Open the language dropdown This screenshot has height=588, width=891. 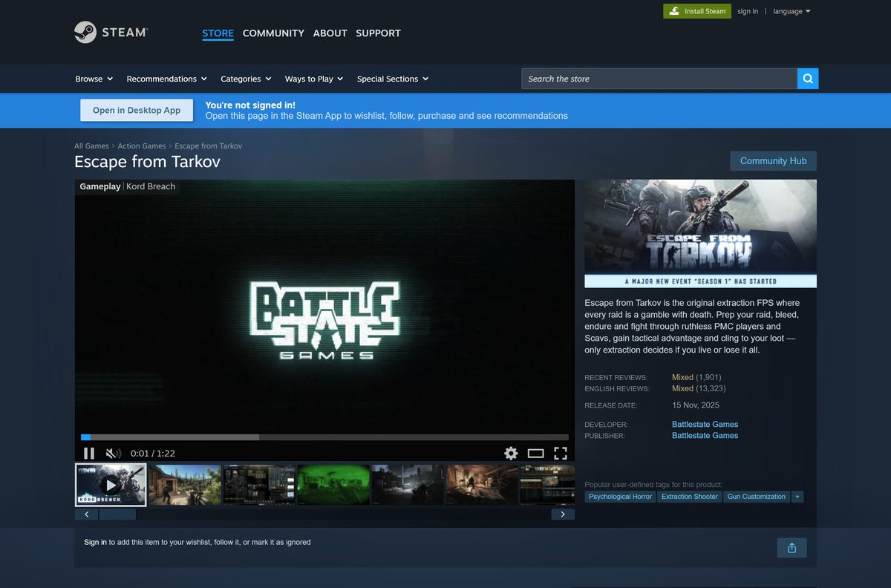coord(792,11)
